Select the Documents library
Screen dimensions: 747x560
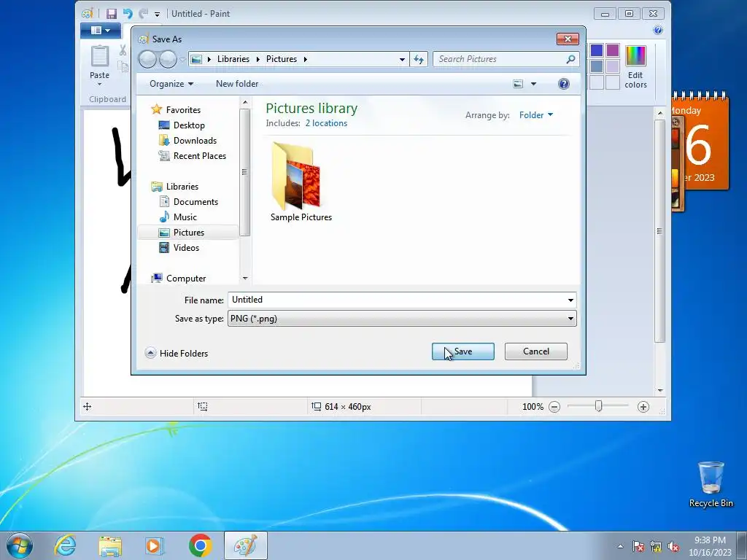click(x=196, y=202)
